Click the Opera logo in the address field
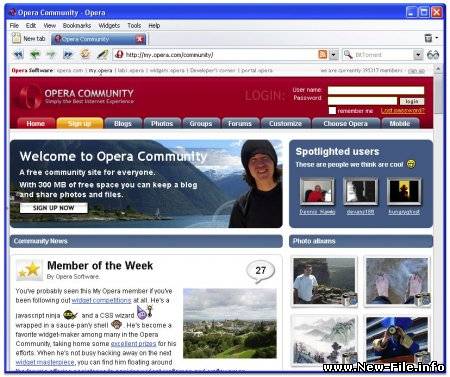This screenshot has width=450, height=377. point(119,54)
